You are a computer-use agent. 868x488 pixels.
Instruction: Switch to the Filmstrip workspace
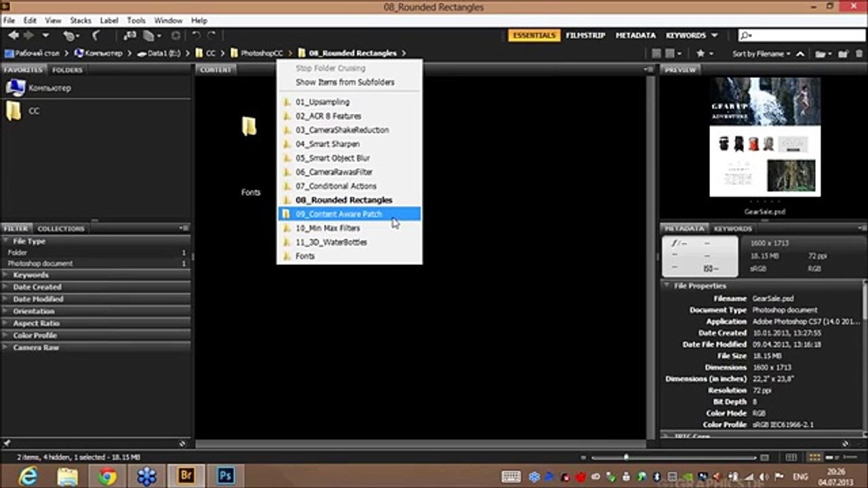[x=585, y=35]
